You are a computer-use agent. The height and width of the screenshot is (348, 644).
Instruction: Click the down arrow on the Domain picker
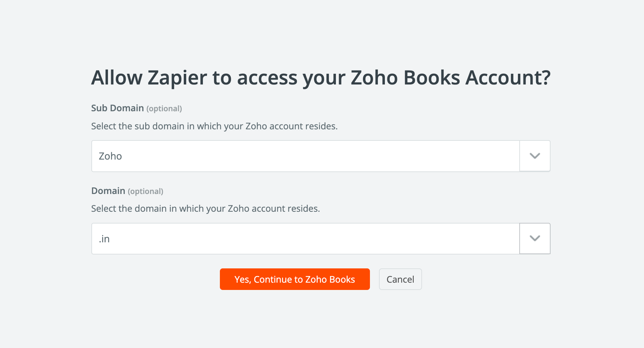point(535,238)
